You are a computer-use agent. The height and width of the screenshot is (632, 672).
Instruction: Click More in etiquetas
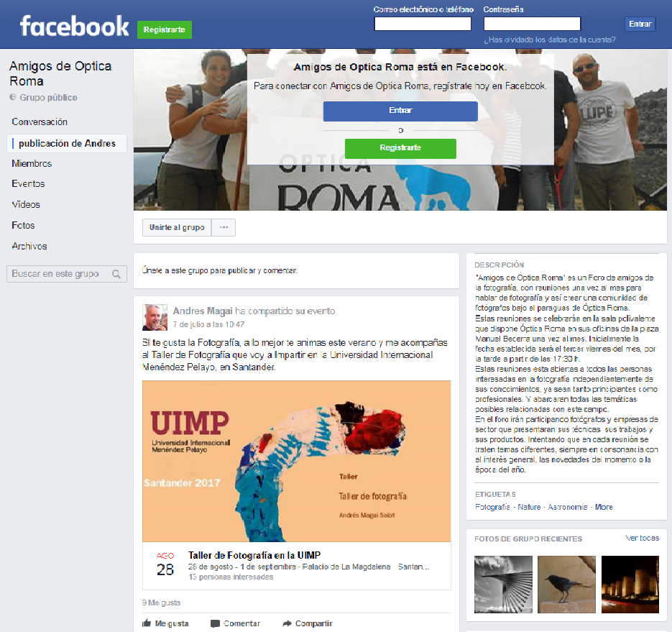click(x=604, y=507)
